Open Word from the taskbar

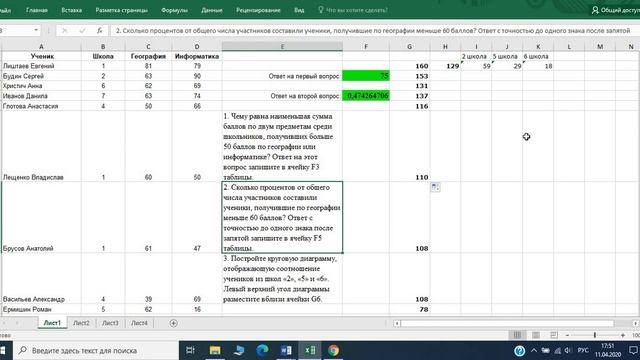click(286, 350)
